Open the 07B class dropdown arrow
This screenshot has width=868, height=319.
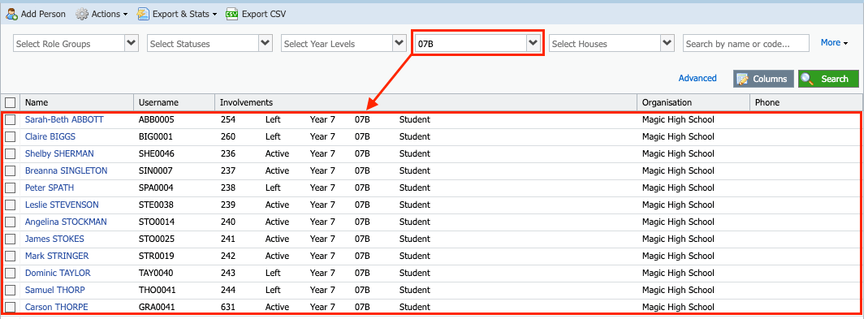(533, 43)
